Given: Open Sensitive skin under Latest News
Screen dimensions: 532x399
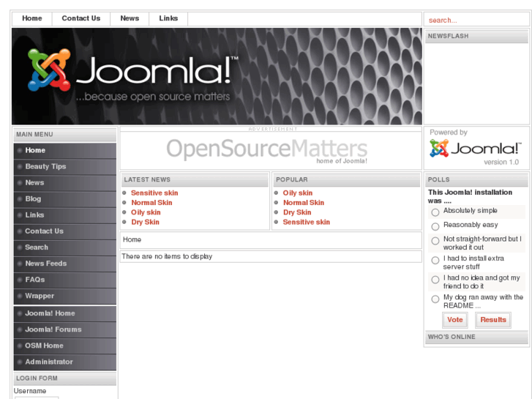Looking at the screenshot, I should 154,193.
